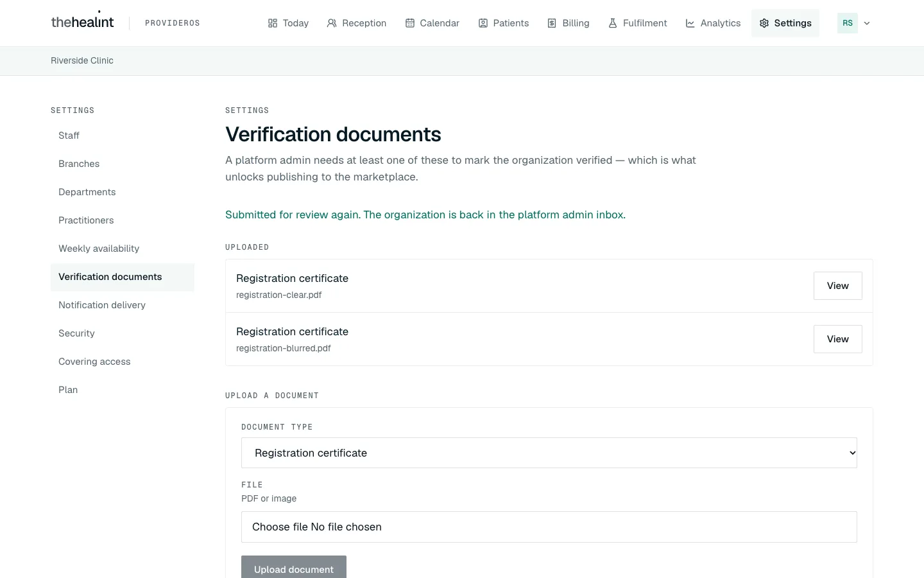Go to Security settings
The height and width of the screenshot is (578, 924).
coord(123,333)
